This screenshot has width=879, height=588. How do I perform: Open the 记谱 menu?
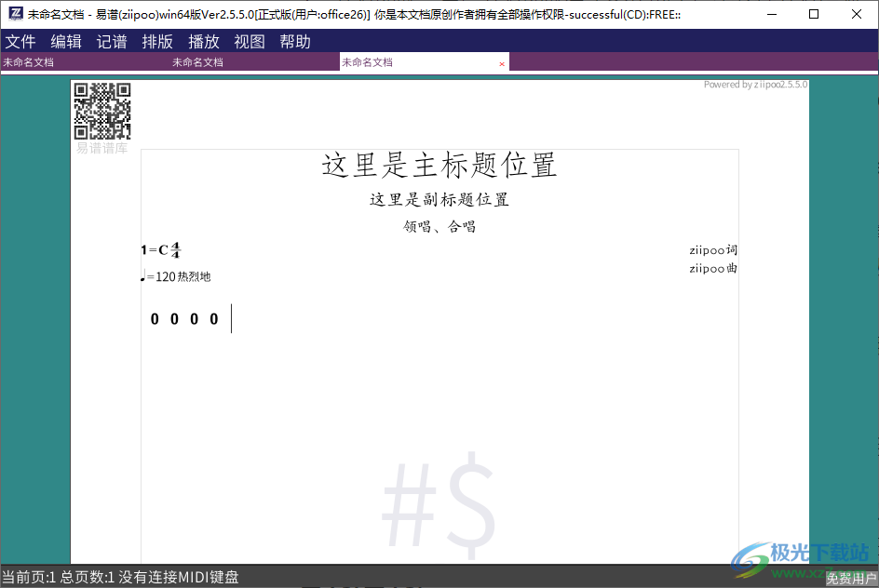tap(112, 41)
